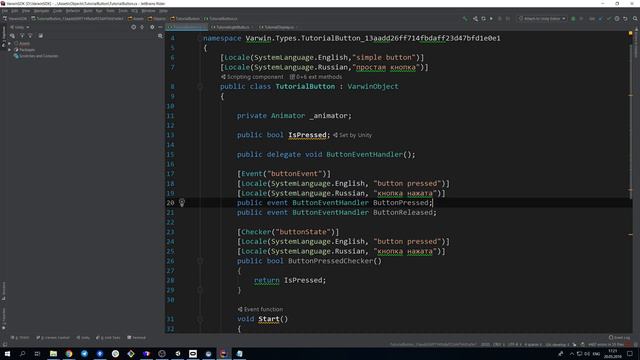Click the Unity tool window button at the bottom
The image size is (640, 360).
tap(83, 338)
